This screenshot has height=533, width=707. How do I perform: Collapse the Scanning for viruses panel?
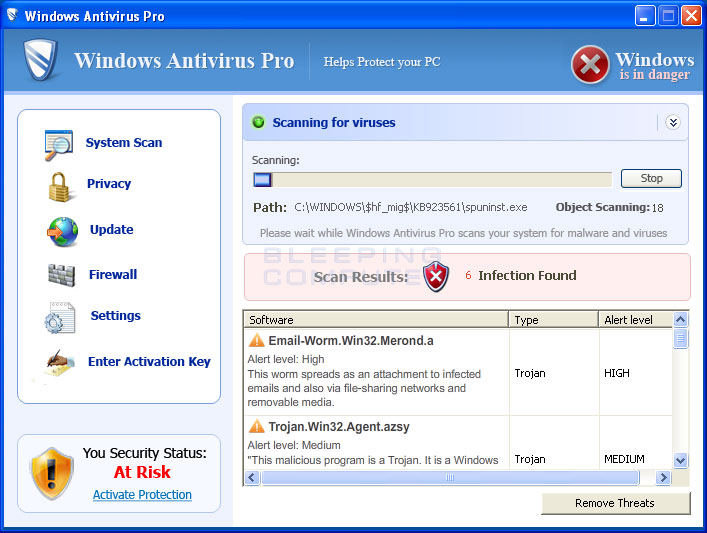point(673,122)
